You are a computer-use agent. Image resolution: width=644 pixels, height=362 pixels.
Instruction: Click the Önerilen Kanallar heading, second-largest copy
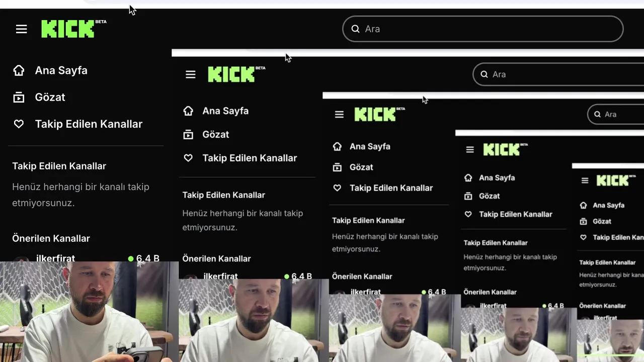coord(216,258)
